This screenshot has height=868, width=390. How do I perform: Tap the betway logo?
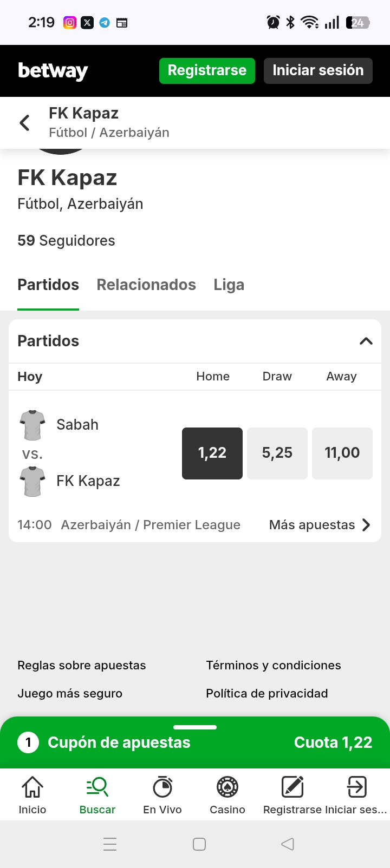pyautogui.click(x=53, y=70)
